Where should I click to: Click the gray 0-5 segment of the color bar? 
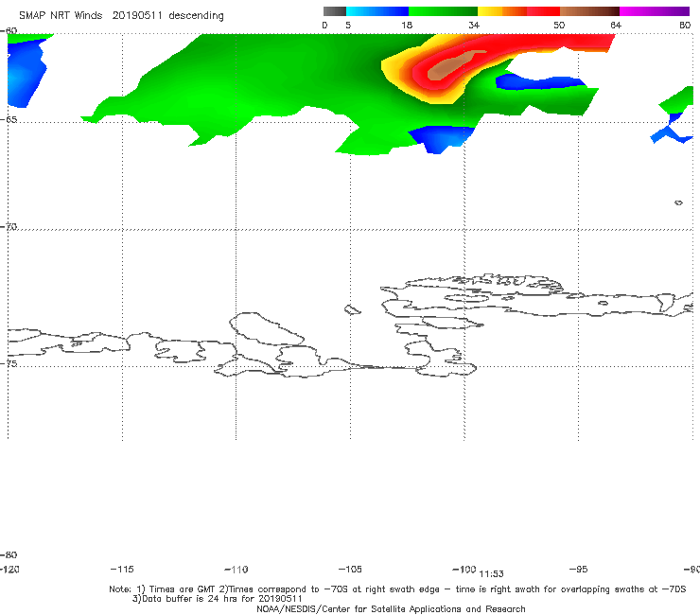(x=334, y=11)
